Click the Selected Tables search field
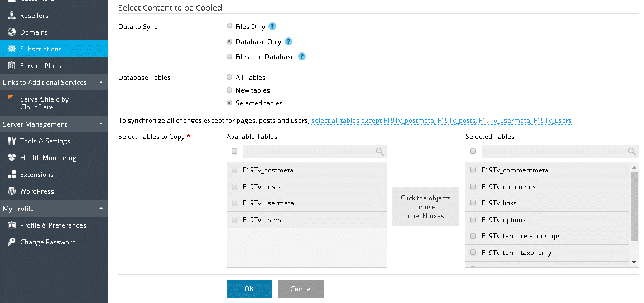644x303 pixels. click(554, 151)
